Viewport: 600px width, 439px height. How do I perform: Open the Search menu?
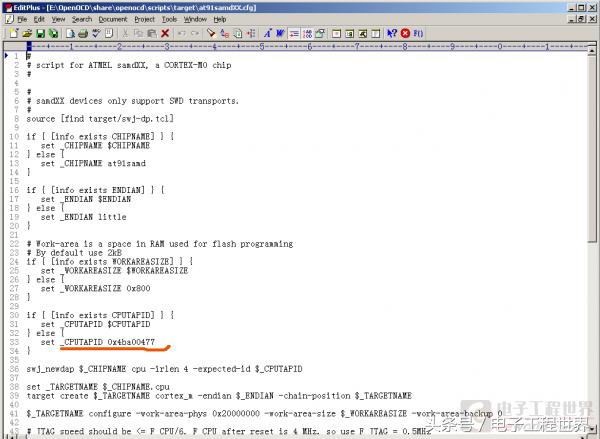82,19
